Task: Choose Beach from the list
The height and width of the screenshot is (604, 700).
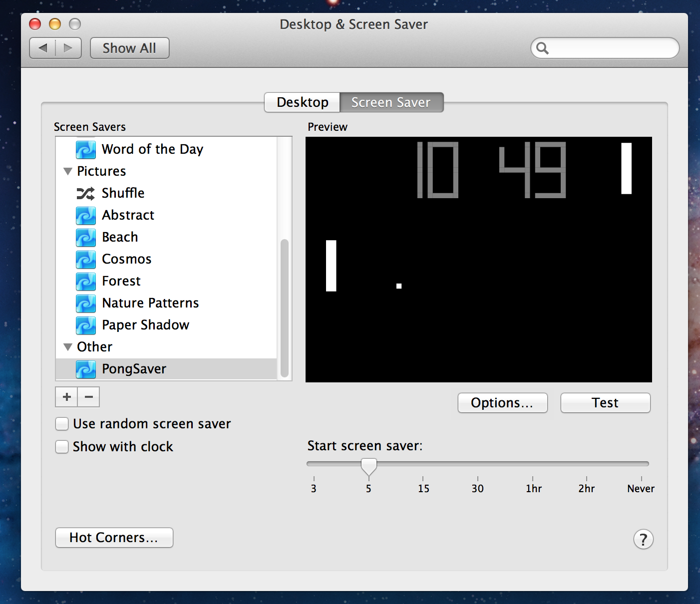Action: coord(120,237)
